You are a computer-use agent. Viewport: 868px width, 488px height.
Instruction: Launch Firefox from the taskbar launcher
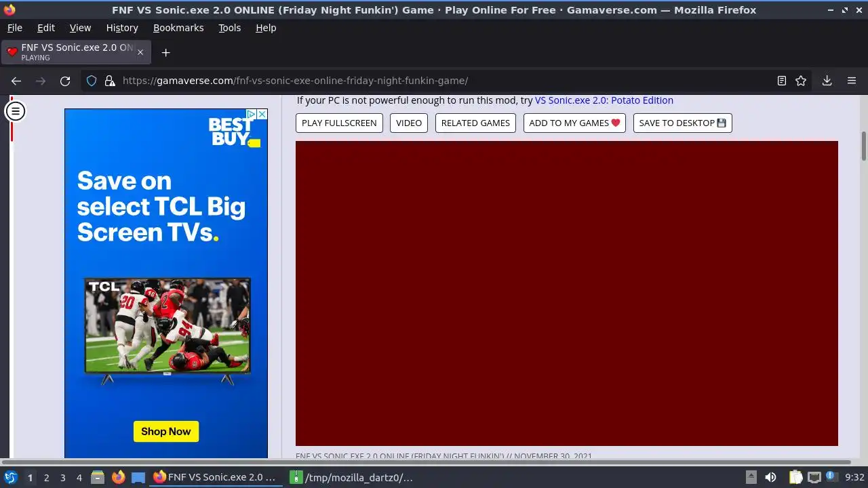pyautogui.click(x=118, y=477)
